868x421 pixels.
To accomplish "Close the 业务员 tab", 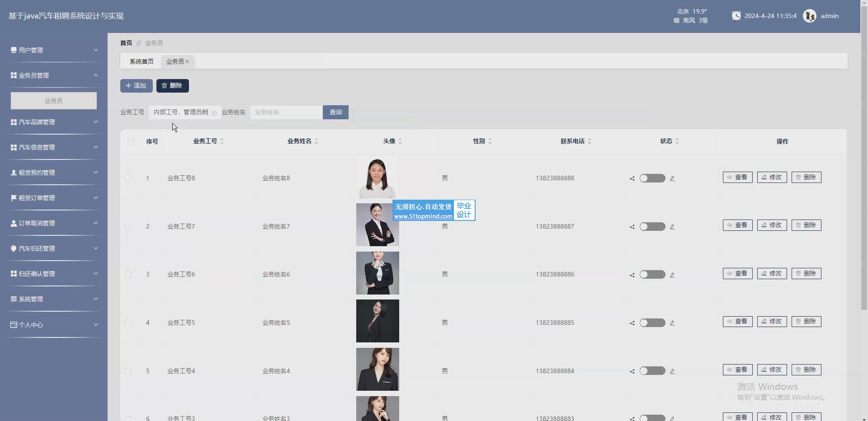I will click(x=187, y=61).
